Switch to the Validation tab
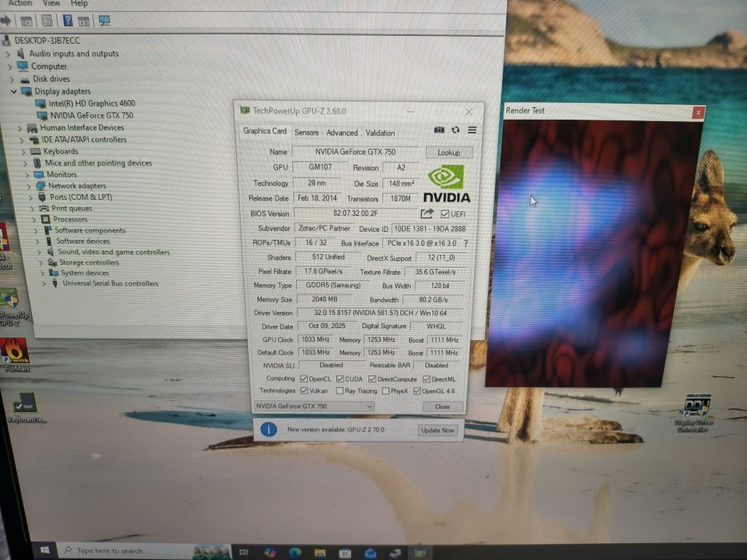 pyautogui.click(x=380, y=133)
